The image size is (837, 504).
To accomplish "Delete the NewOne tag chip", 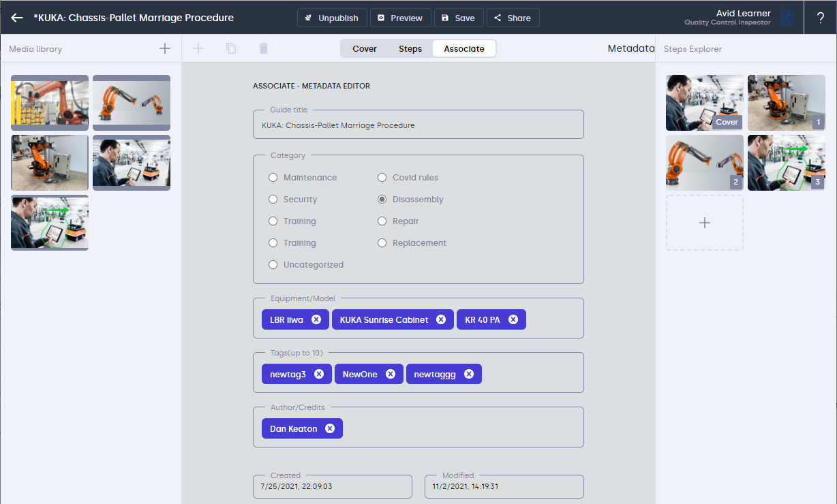I will point(391,374).
